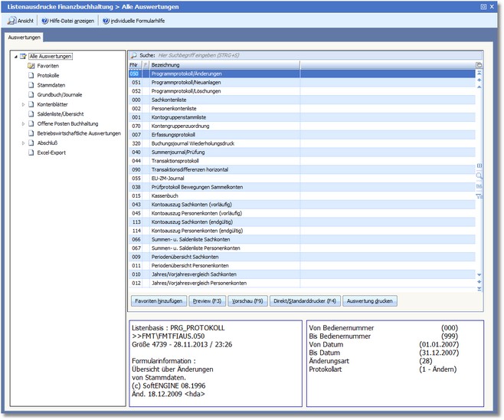This screenshot has height=420, width=504.
Task: Click the search magnifier icon beside Suche
Action: pyautogui.click(x=133, y=56)
